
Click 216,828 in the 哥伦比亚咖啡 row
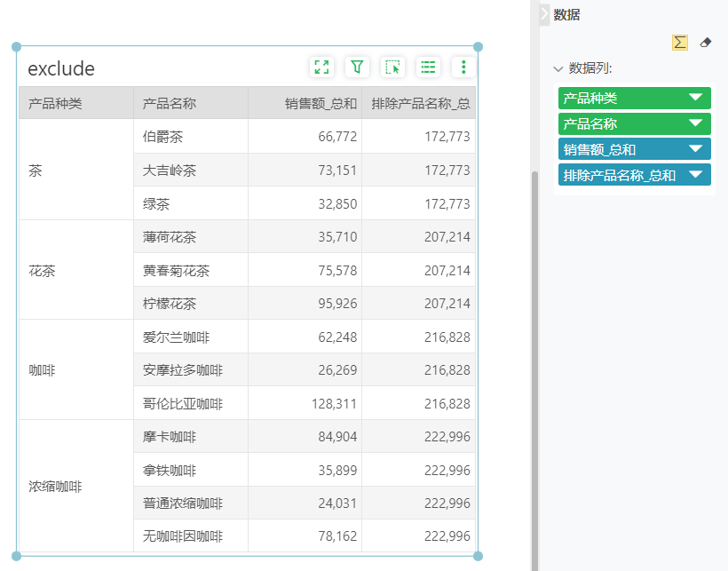click(447, 403)
